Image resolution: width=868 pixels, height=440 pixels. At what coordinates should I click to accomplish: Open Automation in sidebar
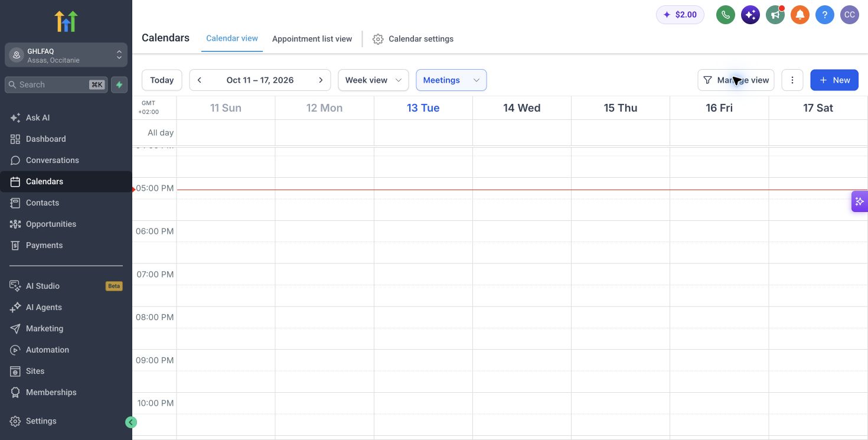click(x=66, y=350)
